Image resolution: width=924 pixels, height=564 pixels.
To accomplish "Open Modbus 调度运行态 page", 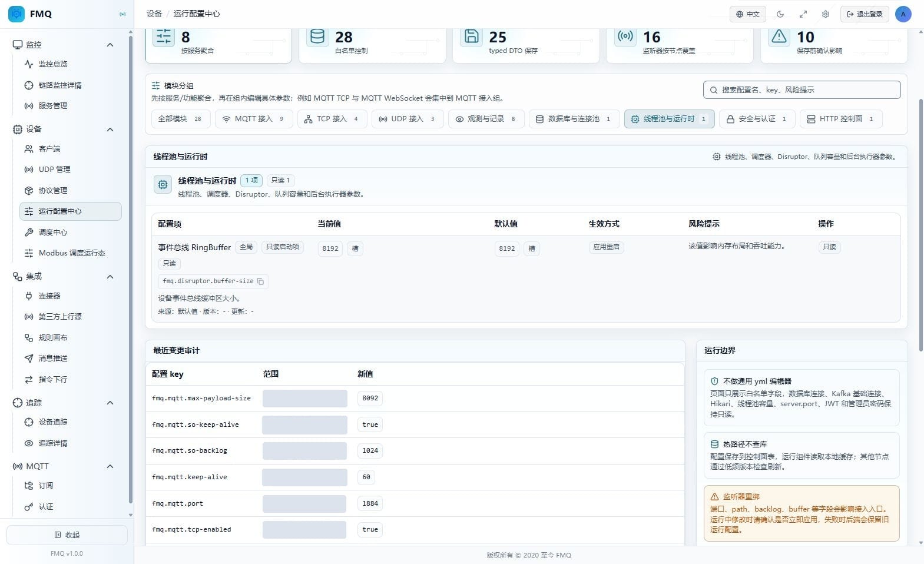I will pyautogui.click(x=70, y=253).
